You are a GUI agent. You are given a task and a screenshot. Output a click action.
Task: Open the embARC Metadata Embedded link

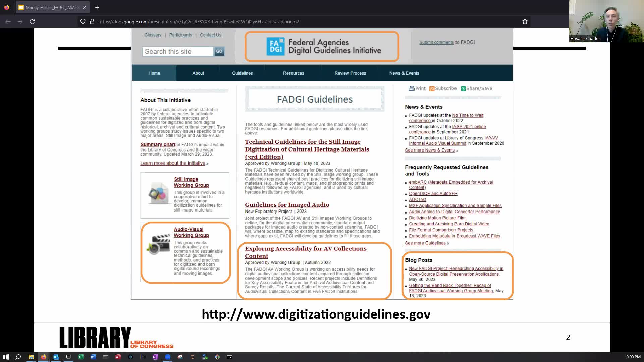pos(451,185)
